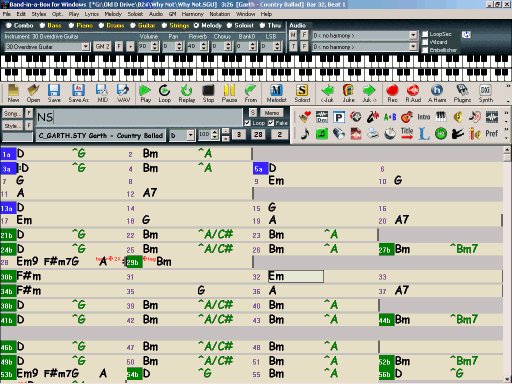Click the printer icon
The image size is (512, 384).
pos(373,134)
